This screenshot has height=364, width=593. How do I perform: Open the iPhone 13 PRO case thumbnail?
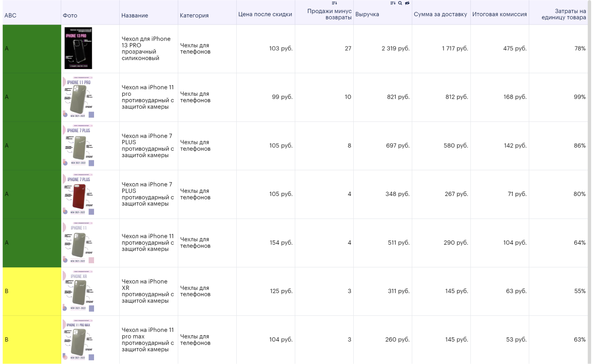pos(78,48)
